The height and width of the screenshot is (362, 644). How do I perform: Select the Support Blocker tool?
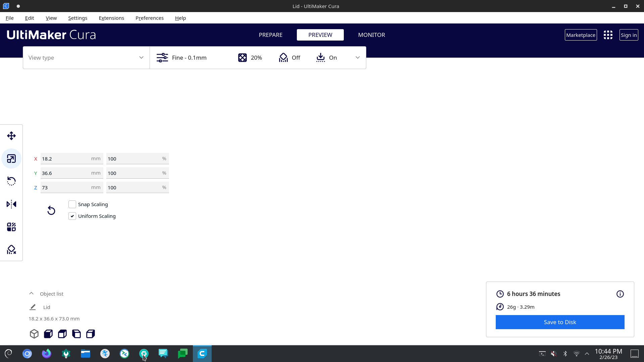pyautogui.click(x=11, y=249)
